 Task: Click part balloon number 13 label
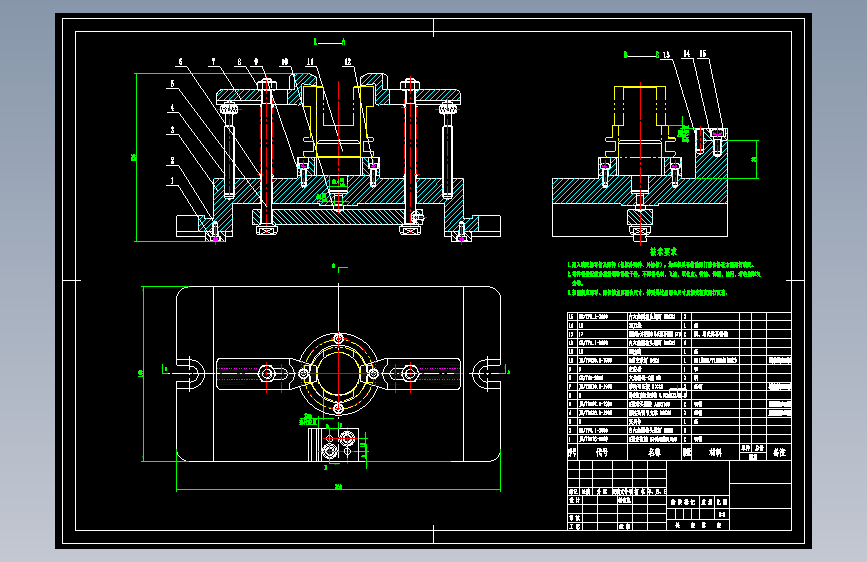point(666,54)
